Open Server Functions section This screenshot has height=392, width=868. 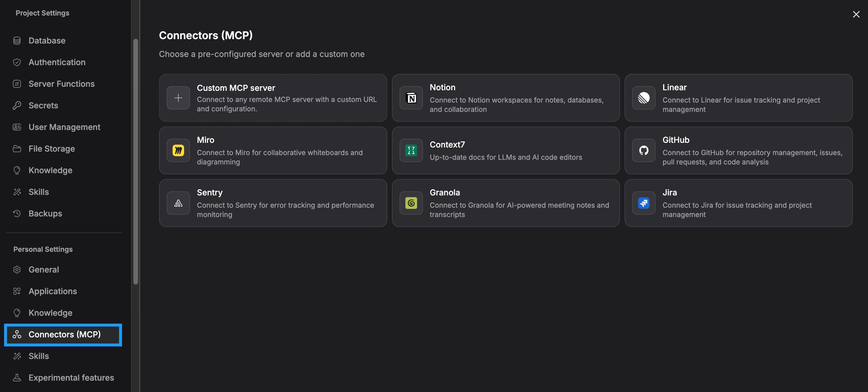(x=61, y=84)
